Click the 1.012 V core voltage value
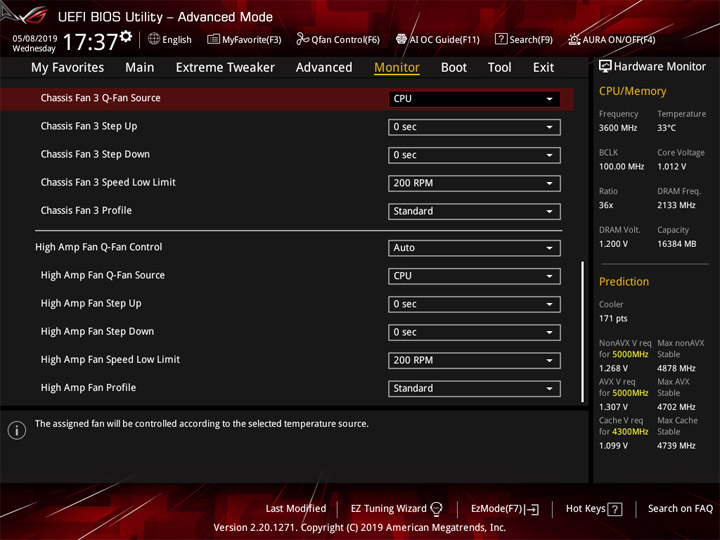Screen dimensions: 720x540 pos(671,167)
